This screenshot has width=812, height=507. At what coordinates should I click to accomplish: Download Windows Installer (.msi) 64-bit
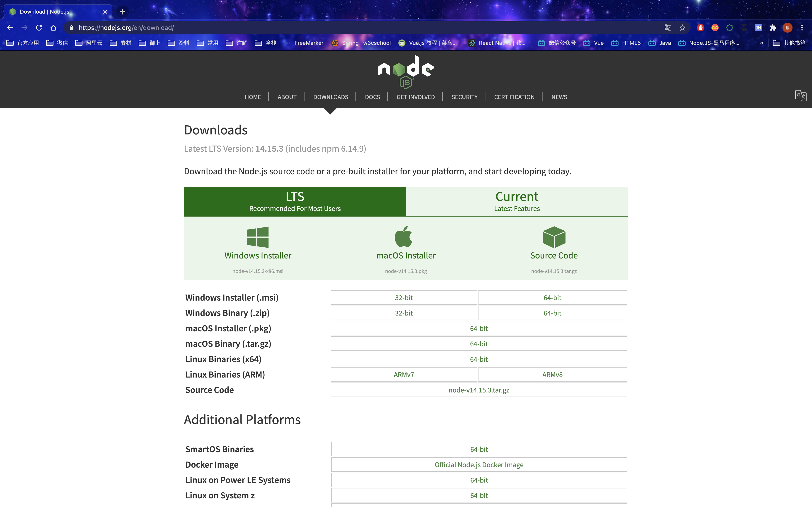(x=552, y=297)
